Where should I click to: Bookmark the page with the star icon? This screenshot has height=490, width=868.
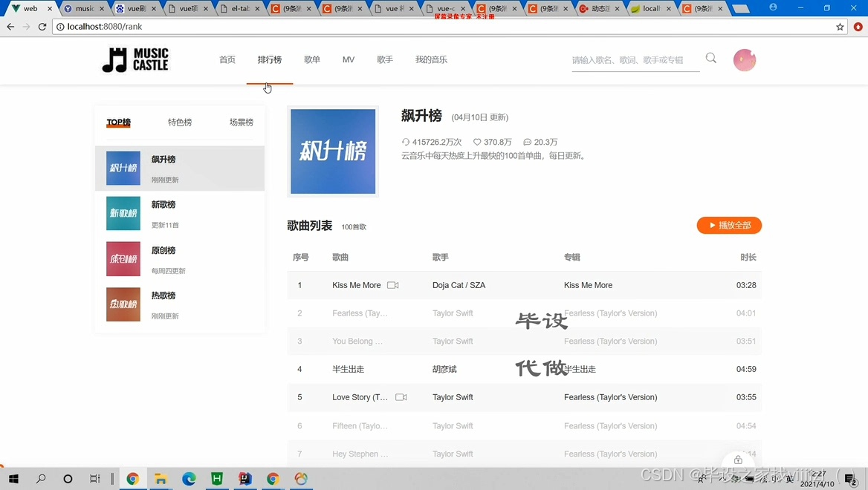pyautogui.click(x=840, y=27)
